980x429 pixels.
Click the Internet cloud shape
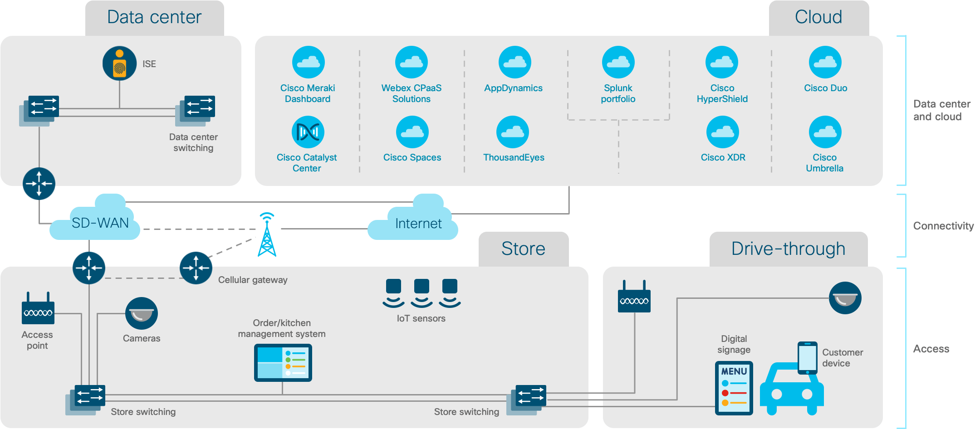pos(413,218)
